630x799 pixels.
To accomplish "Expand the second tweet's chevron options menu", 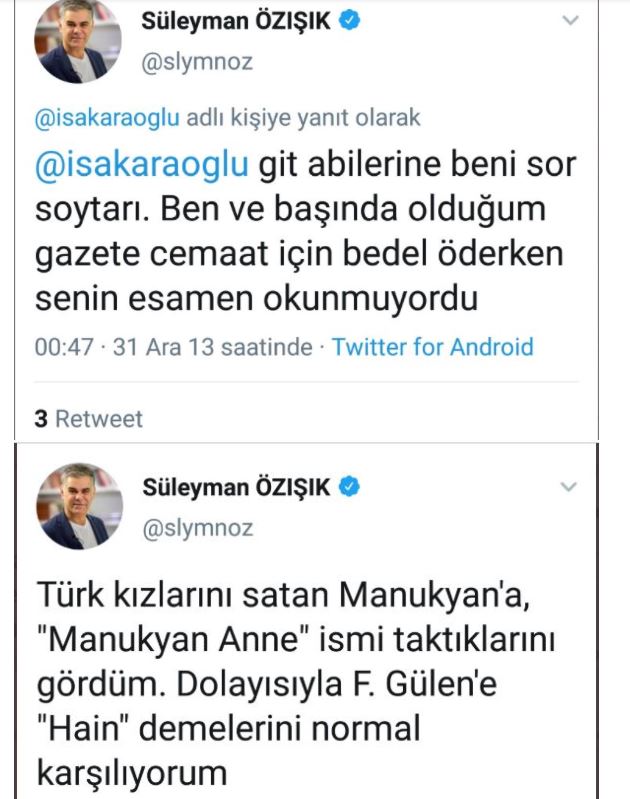I will point(569,488).
